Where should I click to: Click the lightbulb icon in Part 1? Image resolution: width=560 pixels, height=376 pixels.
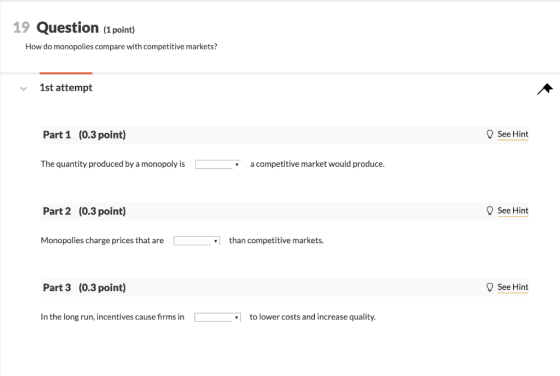pyautogui.click(x=490, y=134)
